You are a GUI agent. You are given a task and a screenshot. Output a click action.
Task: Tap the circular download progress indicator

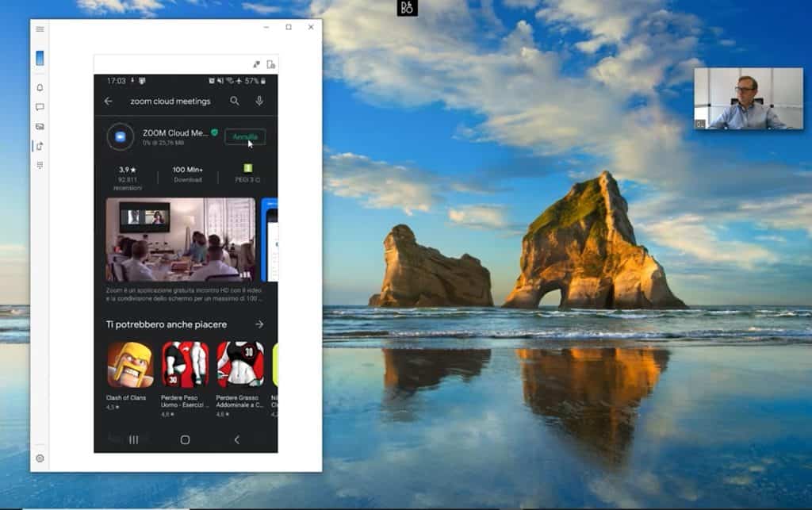point(121,136)
